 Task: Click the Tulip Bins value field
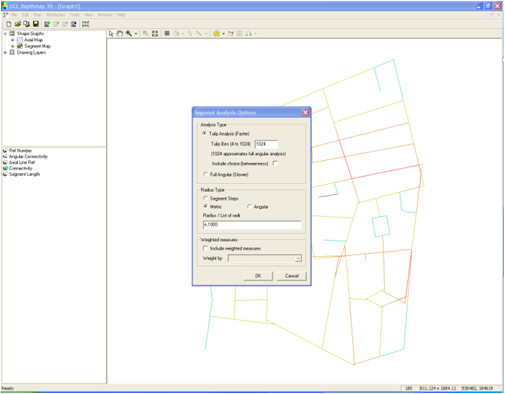click(x=266, y=144)
